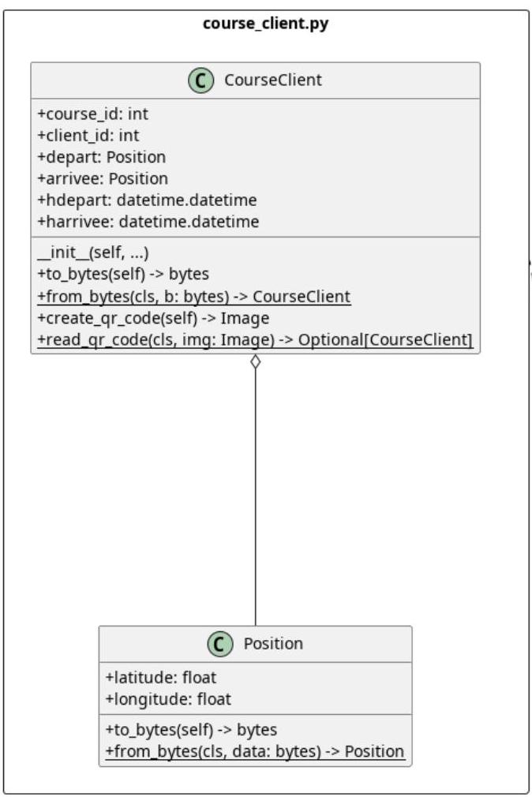Viewport: 532px width, 797px height.
Task: Click the +hdepart: datetime.datetime attribute
Action: pos(147,200)
